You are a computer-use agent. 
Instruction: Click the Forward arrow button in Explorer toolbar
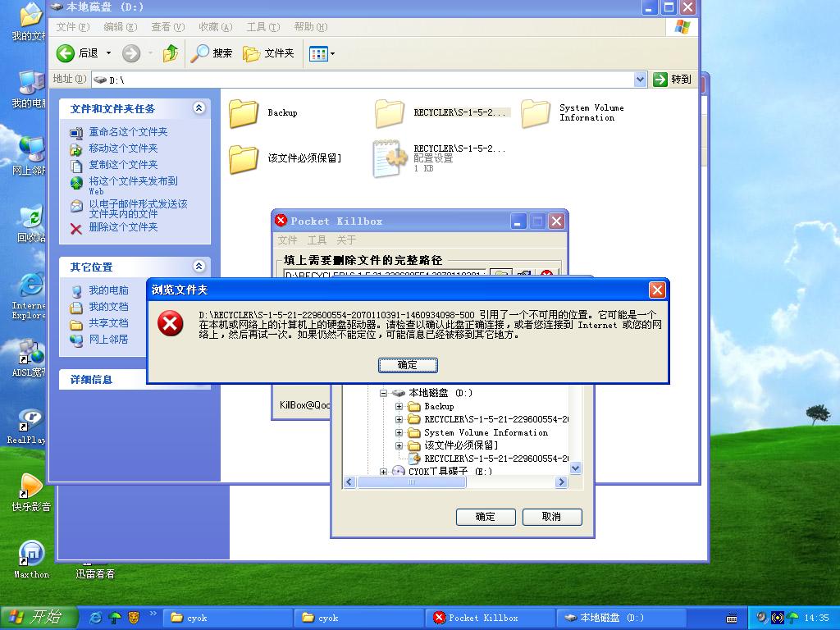point(130,53)
